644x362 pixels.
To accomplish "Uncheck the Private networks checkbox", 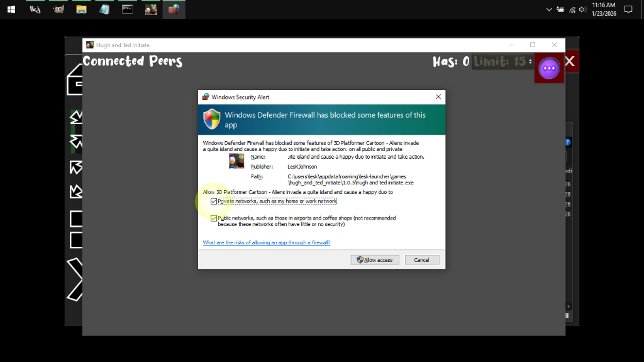I will click(x=214, y=201).
